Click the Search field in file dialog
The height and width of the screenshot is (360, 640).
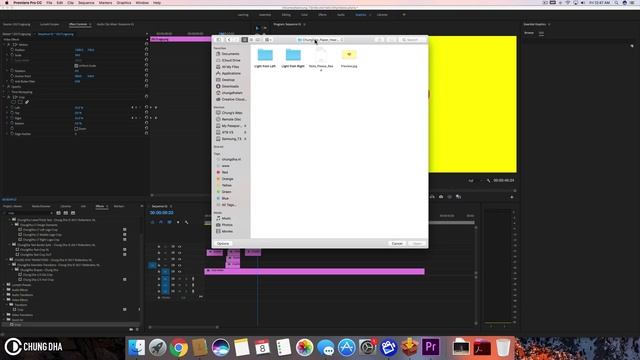[x=412, y=40]
